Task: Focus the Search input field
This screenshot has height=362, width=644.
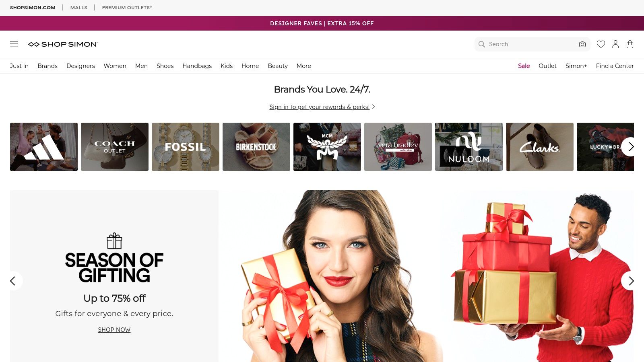Action: coord(531,44)
